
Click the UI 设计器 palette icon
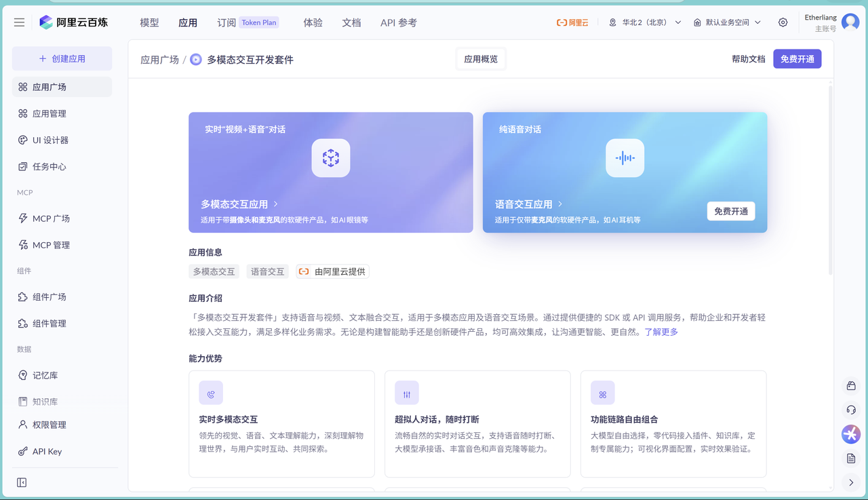23,140
